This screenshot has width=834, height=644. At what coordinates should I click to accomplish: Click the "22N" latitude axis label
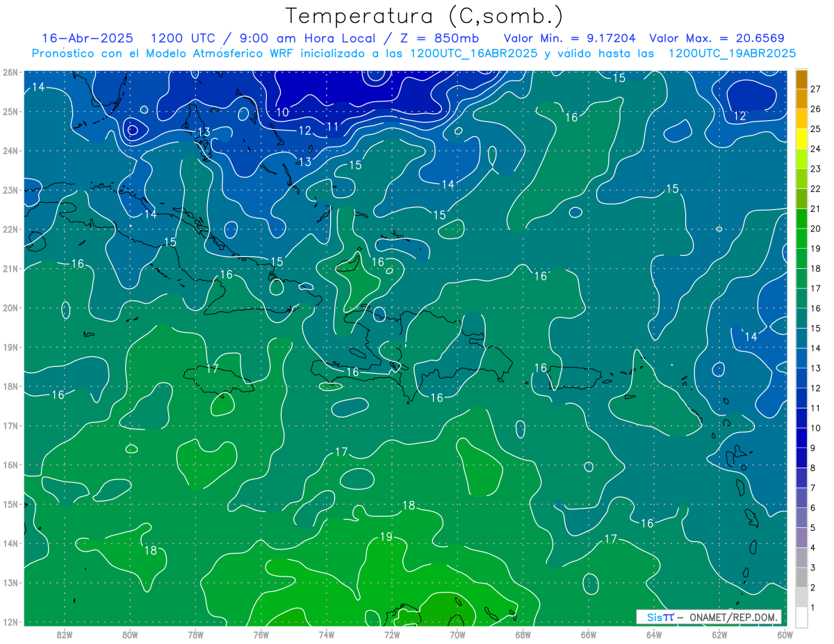[x=10, y=229]
